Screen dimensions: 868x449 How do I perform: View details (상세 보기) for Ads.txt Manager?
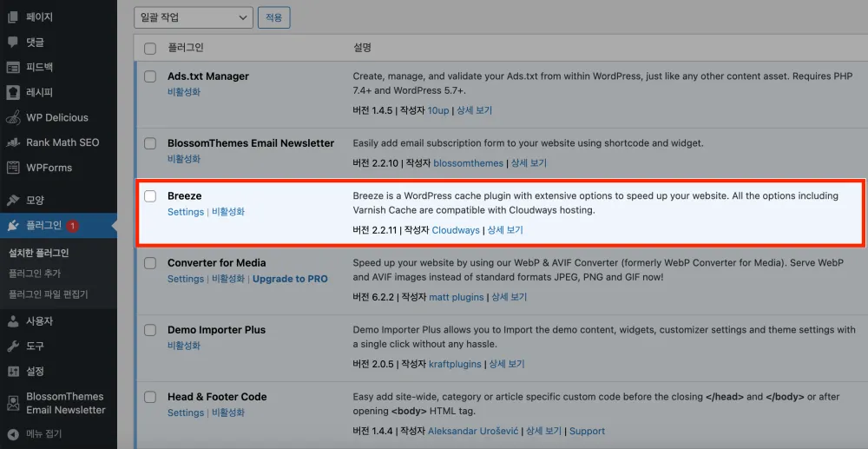pos(475,110)
